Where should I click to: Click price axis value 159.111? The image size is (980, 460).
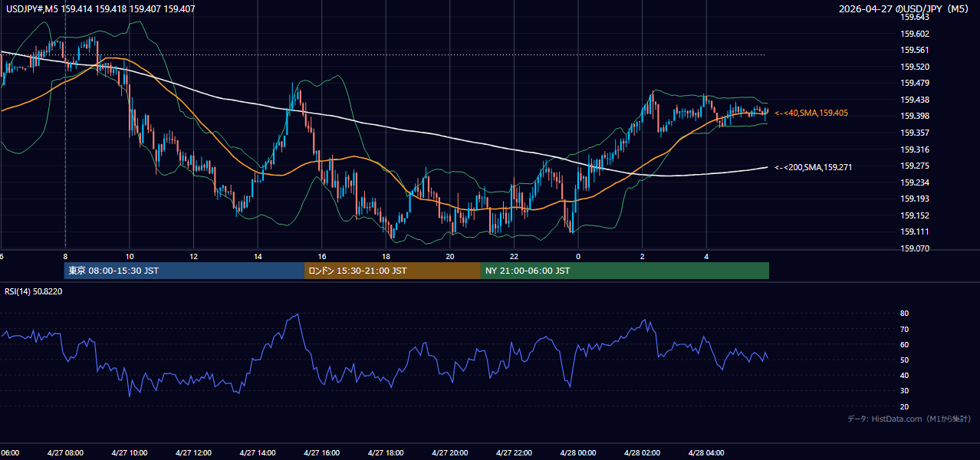click(x=916, y=232)
